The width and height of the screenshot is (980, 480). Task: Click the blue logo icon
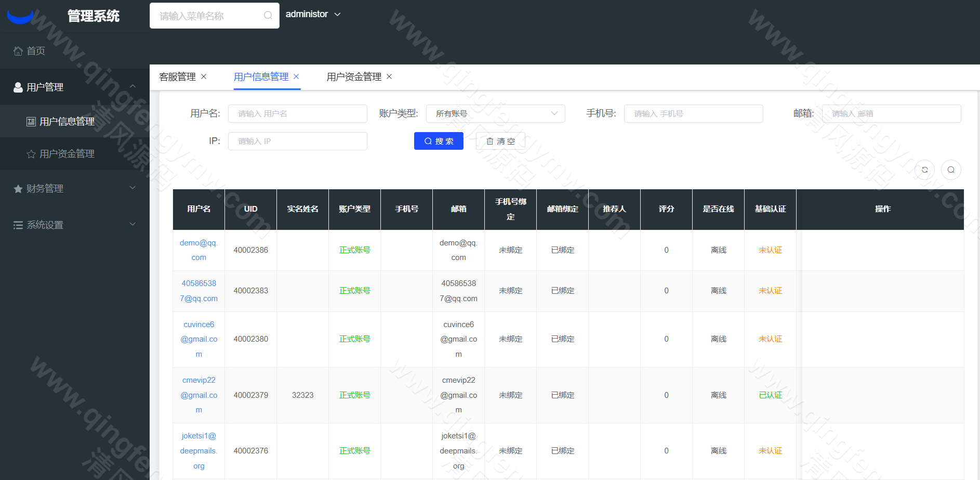point(20,17)
